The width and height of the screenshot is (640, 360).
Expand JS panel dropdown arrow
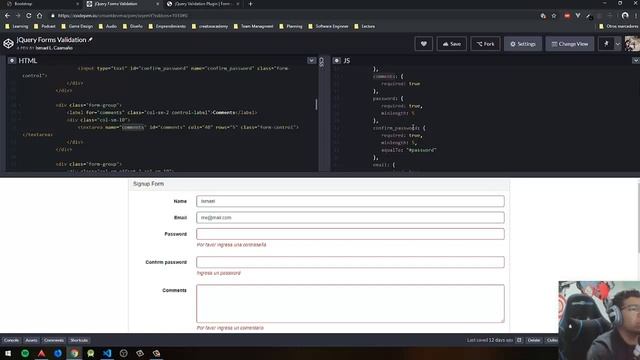point(636,60)
